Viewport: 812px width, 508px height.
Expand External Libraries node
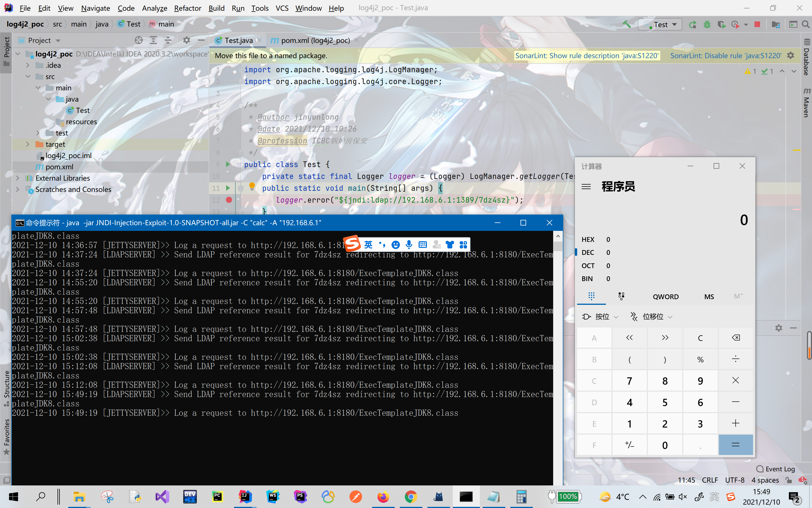18,178
